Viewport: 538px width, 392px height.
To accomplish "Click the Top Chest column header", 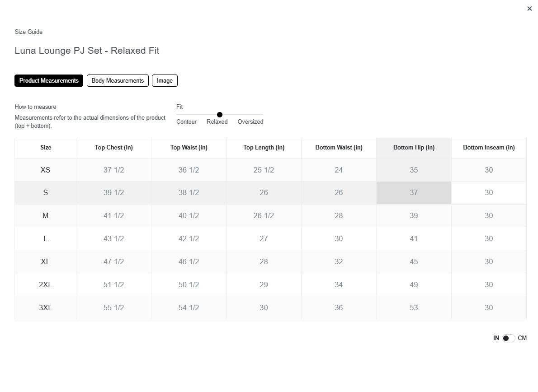I will (x=113, y=148).
